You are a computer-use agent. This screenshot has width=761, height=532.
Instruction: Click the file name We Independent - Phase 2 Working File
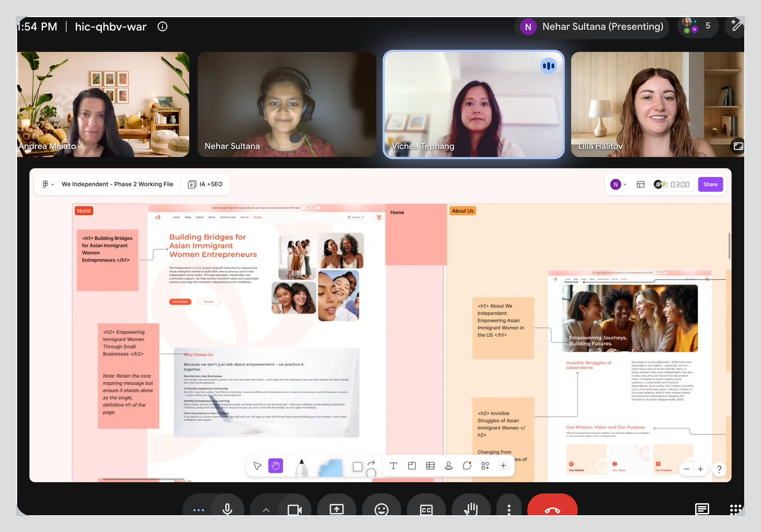(118, 184)
